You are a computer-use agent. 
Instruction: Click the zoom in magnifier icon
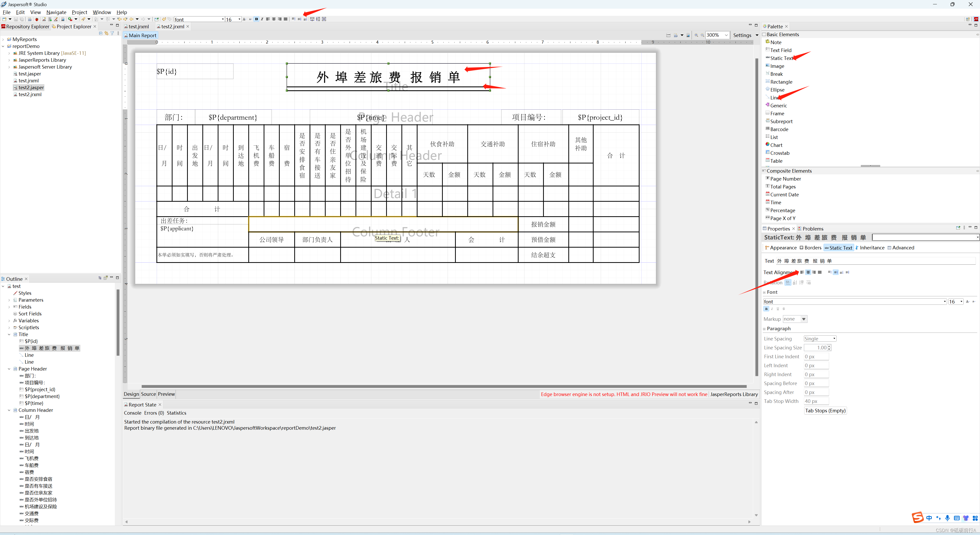[696, 35]
